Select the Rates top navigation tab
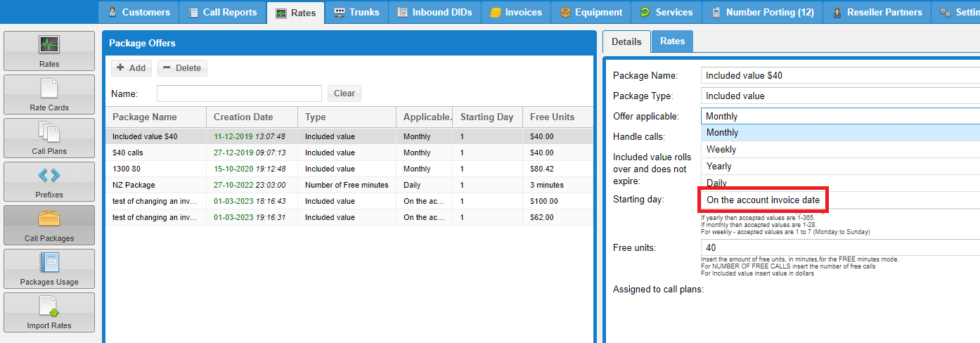Viewport: 980px width, 343px height. pos(295,12)
